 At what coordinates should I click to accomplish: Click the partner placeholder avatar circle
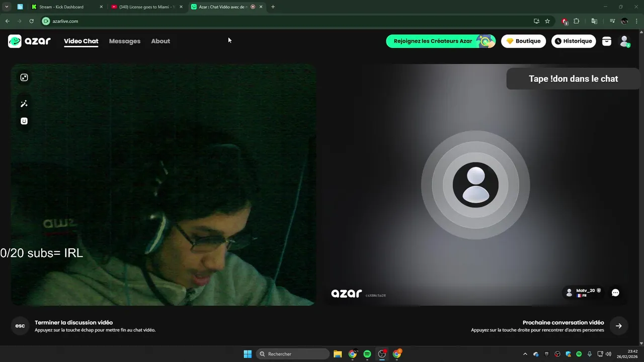click(x=475, y=185)
